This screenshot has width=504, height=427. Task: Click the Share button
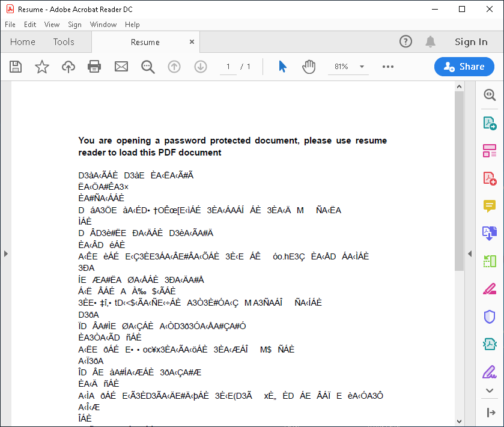[x=464, y=67]
